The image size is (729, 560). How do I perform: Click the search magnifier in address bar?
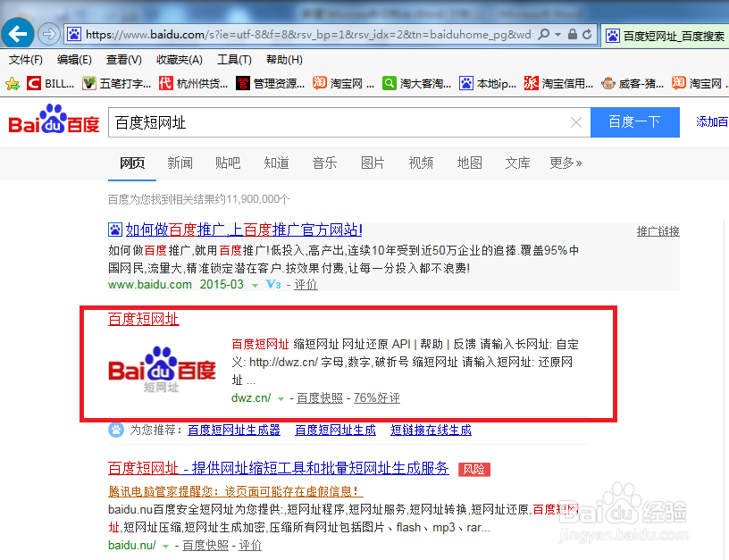[543, 34]
